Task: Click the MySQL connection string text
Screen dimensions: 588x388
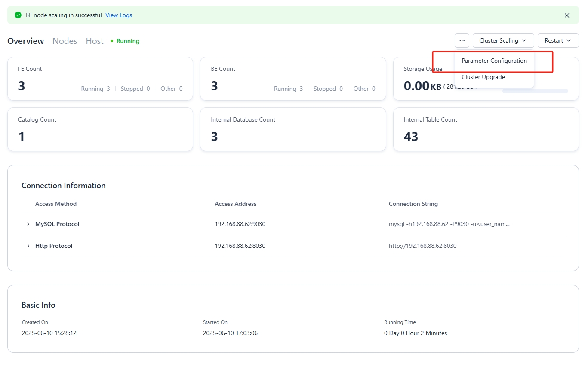Action: (449, 224)
